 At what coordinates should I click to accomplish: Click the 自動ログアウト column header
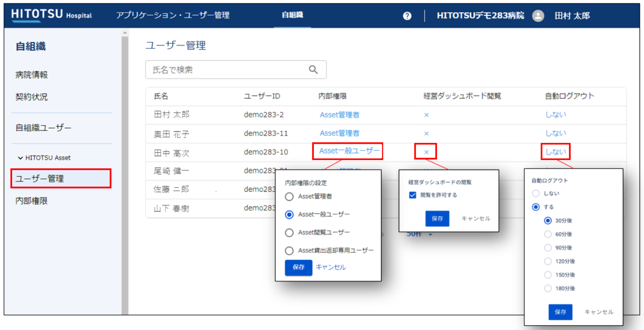click(x=570, y=96)
